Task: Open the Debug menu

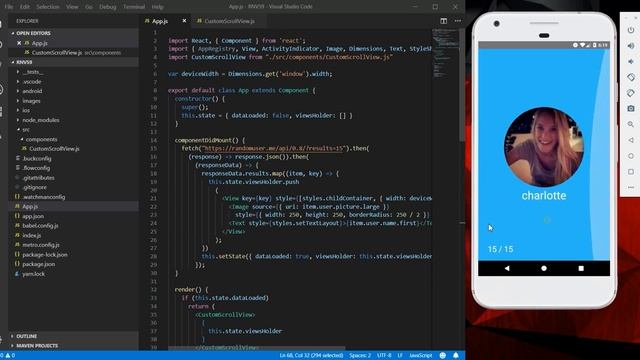Action: click(108, 7)
